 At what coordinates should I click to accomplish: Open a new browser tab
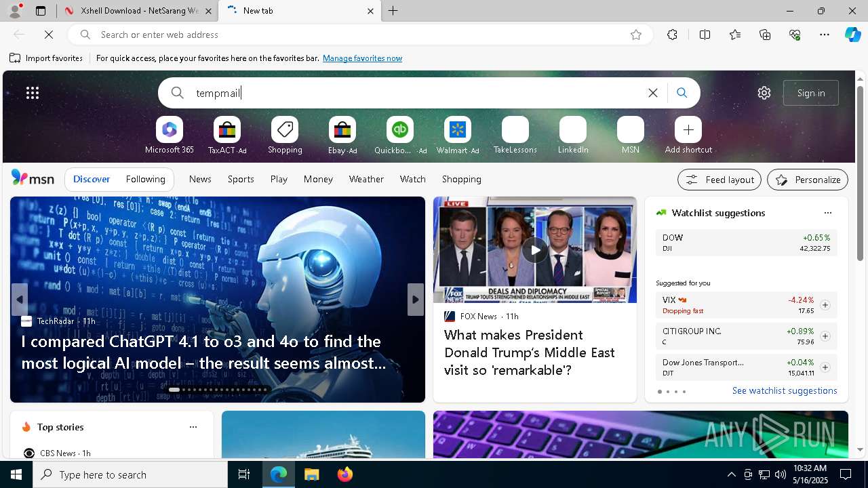(393, 11)
